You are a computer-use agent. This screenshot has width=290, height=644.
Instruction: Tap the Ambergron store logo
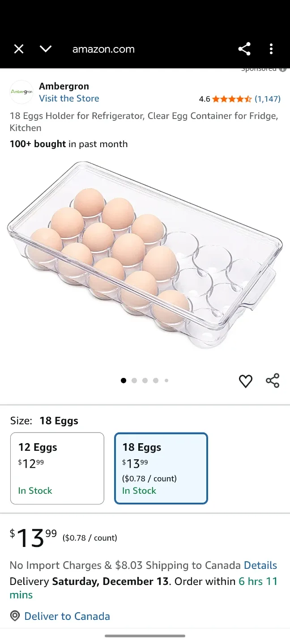pos(21,92)
